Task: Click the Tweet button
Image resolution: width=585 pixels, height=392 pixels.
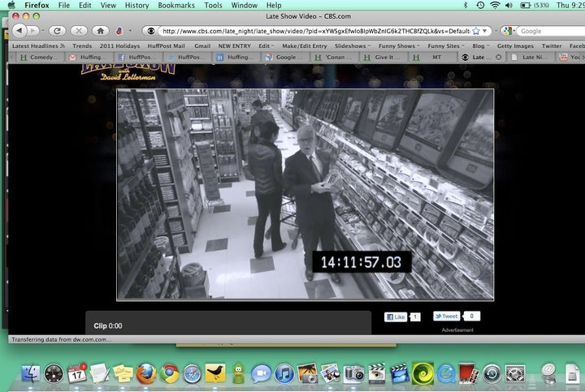Action: [x=446, y=316]
